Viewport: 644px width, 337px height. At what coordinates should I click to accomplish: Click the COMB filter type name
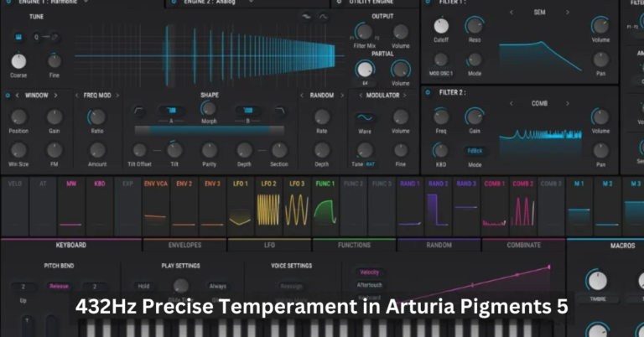pos(539,103)
